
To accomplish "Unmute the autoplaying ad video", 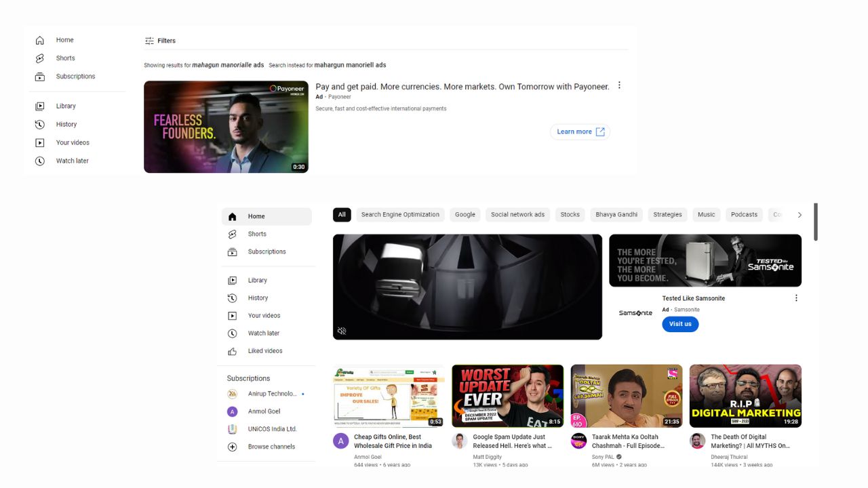I will (x=342, y=331).
